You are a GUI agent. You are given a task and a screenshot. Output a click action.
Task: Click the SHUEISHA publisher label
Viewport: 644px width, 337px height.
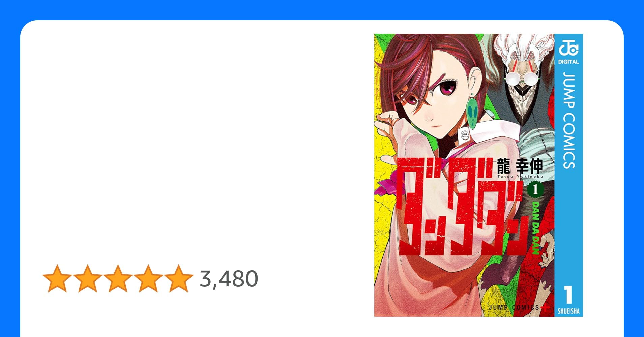coord(568,311)
